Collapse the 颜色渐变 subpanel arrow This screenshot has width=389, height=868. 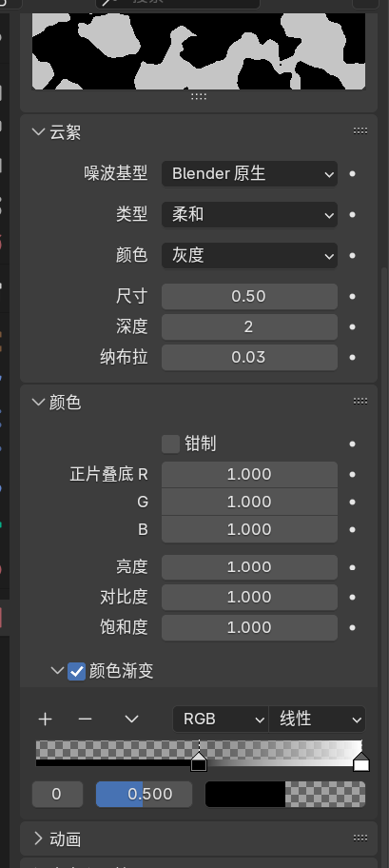pos(57,671)
